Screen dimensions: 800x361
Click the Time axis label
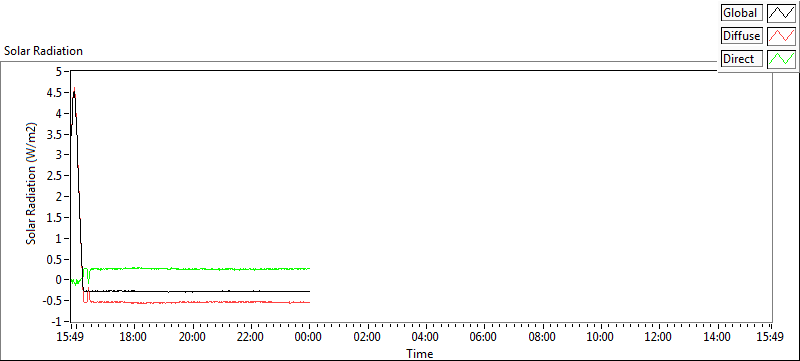[x=420, y=353]
